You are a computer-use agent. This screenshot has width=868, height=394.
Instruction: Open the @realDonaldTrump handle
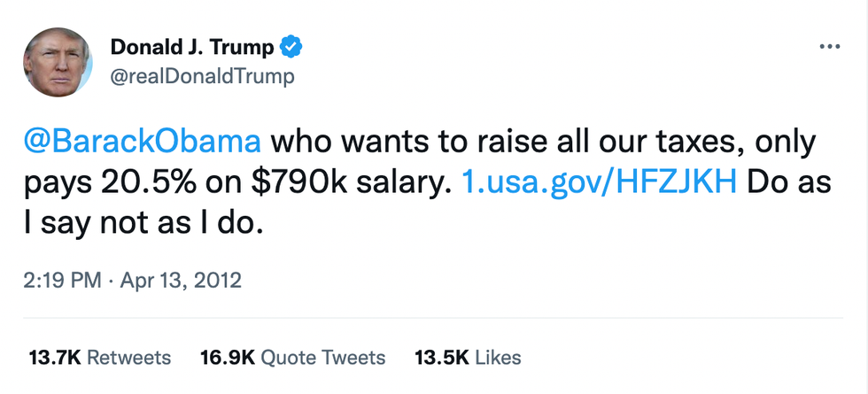tap(203, 77)
